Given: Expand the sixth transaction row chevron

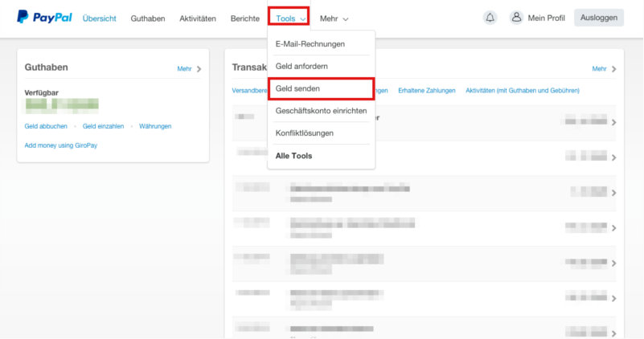Looking at the screenshot, I should [613, 298].
